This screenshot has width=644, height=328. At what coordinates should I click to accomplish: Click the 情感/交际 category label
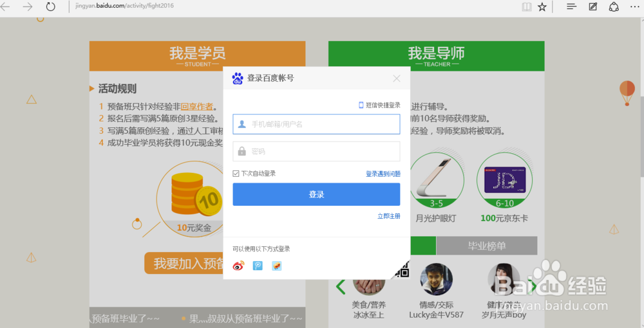(436, 305)
